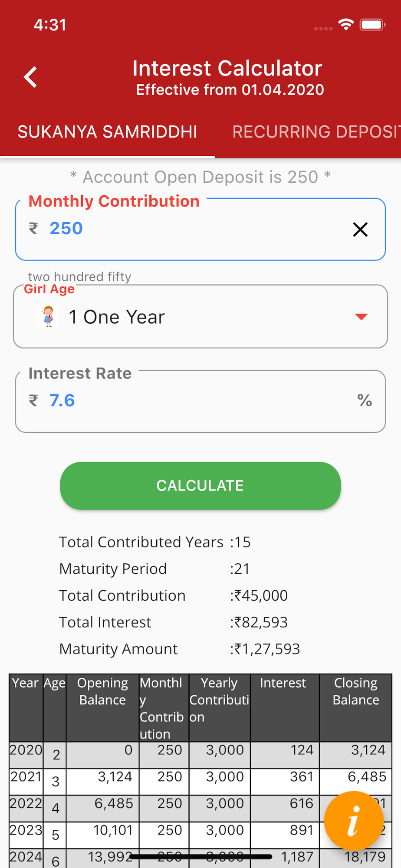Image resolution: width=401 pixels, height=868 pixels.
Task: Tap the battery status icon
Action: 372,25
